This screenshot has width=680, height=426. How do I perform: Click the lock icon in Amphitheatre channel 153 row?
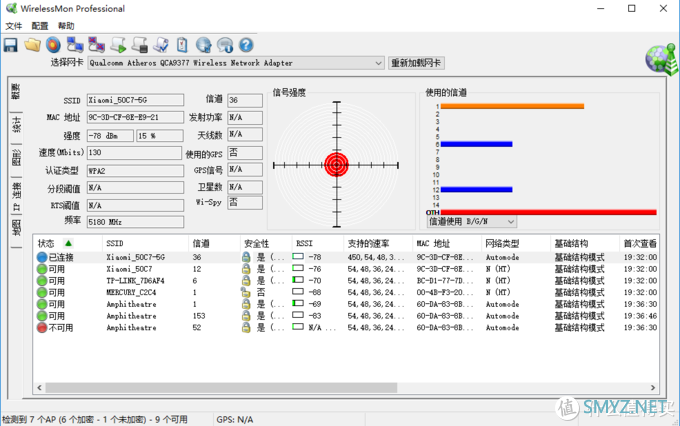pos(246,316)
